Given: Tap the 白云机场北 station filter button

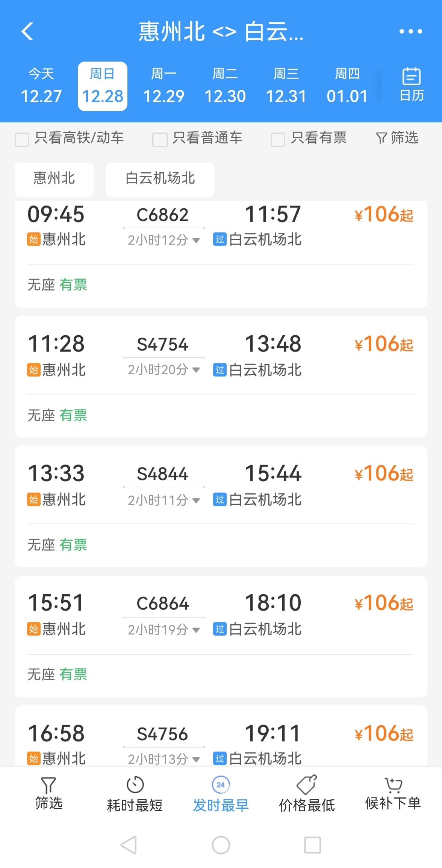Looking at the screenshot, I should coord(160,179).
